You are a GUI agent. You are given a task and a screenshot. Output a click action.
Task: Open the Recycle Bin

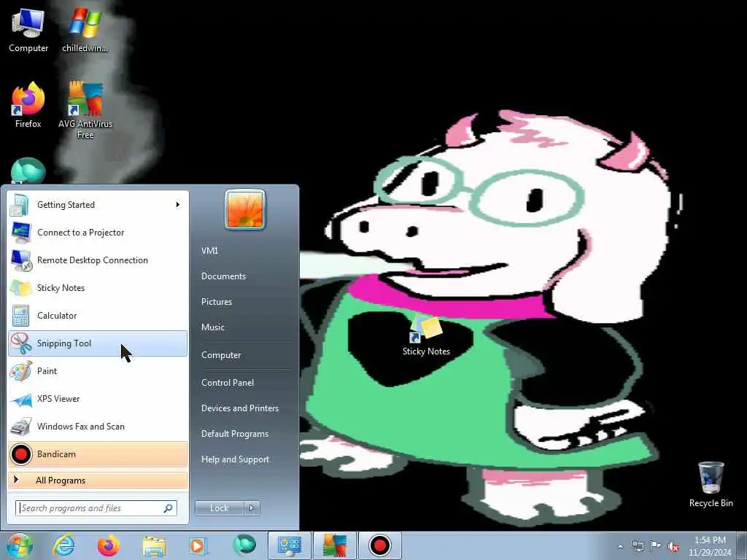point(711,484)
